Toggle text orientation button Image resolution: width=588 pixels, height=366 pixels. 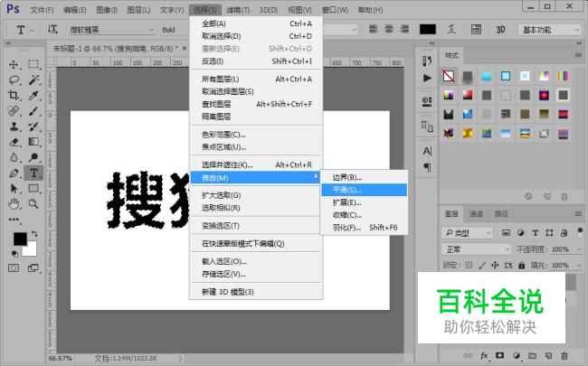click(52, 29)
